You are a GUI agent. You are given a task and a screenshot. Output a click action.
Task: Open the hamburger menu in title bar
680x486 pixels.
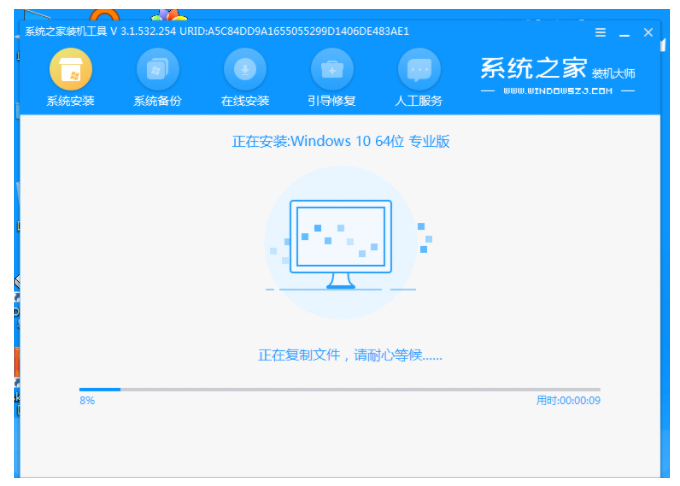coord(601,33)
